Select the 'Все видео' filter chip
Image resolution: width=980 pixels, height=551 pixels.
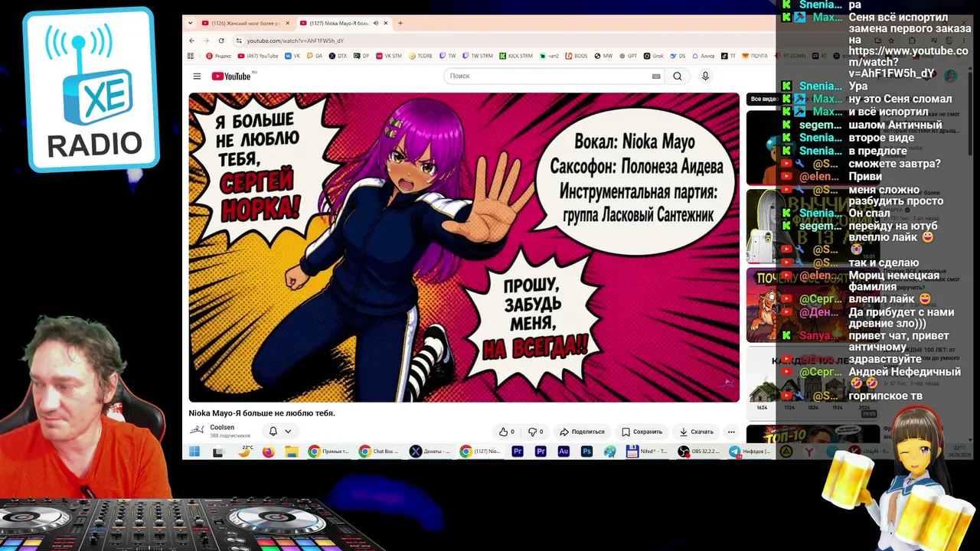(x=763, y=99)
